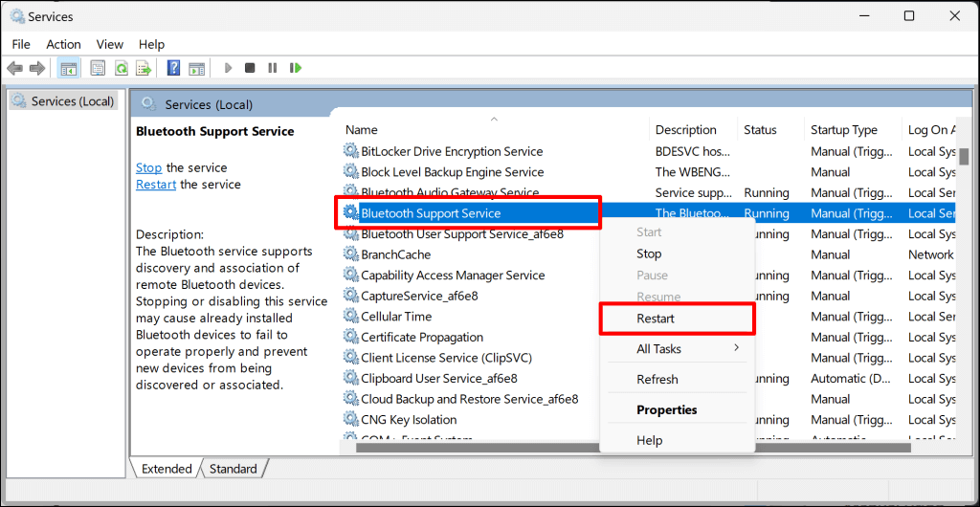Click the 'Service supp...' description cell
The height and width of the screenshot is (507, 980).
tap(693, 192)
